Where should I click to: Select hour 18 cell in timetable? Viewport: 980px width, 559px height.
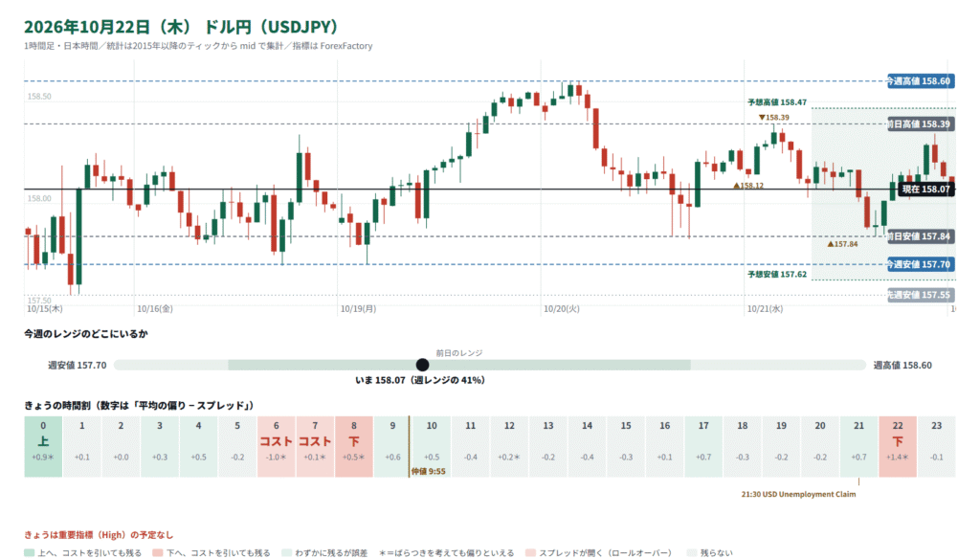[742, 446]
